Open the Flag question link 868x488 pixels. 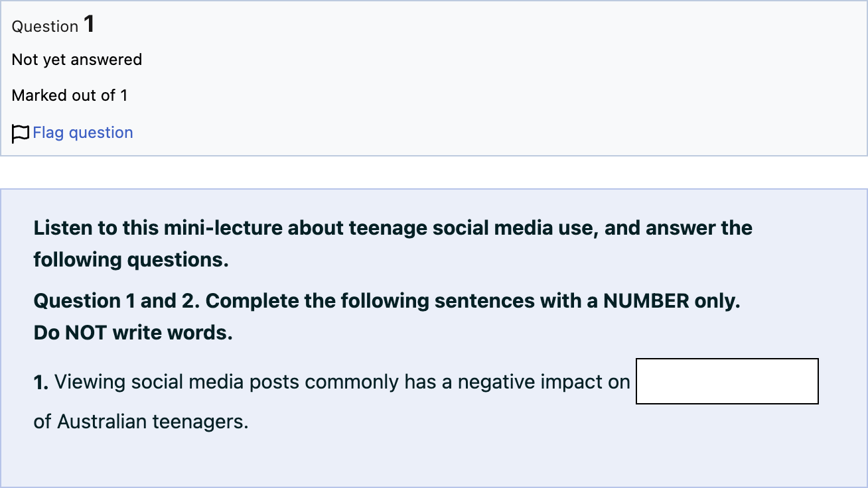tap(83, 133)
